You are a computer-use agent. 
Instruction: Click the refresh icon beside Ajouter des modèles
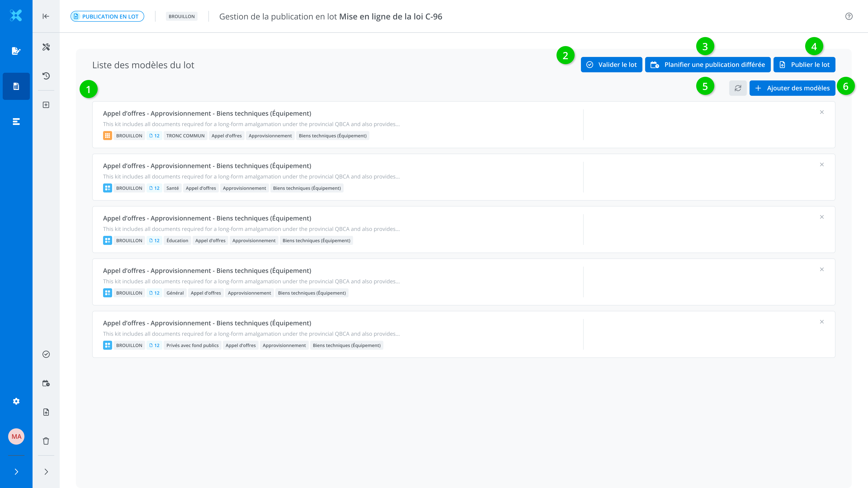tap(738, 88)
